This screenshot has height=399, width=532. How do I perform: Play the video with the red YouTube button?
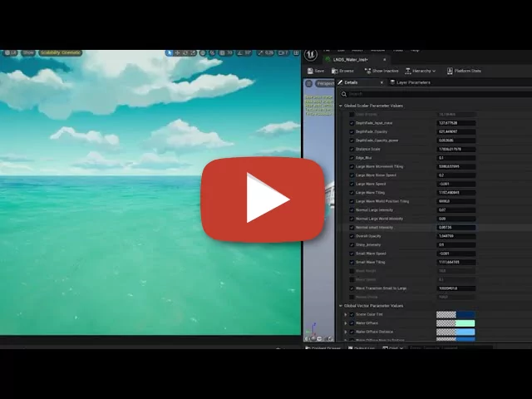[263, 199]
